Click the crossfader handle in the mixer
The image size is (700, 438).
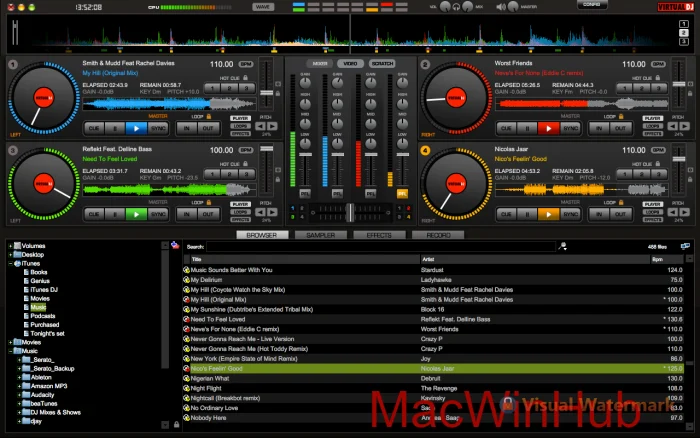(350, 213)
